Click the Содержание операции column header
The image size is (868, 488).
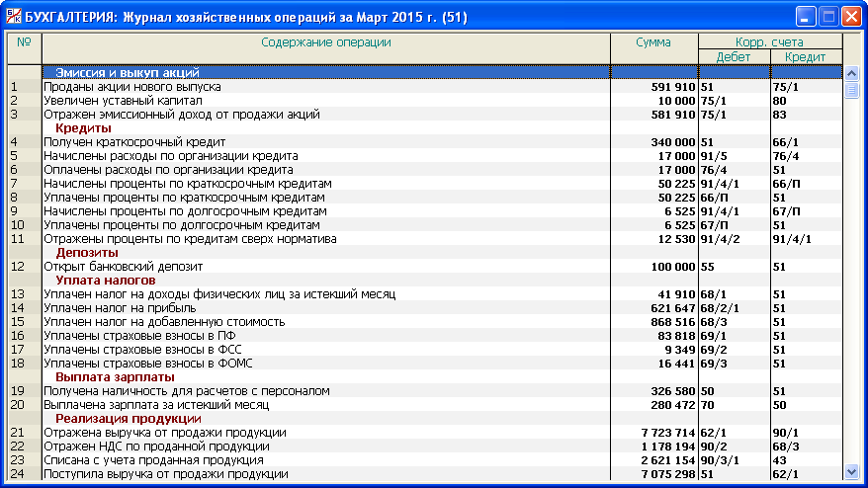[326, 48]
